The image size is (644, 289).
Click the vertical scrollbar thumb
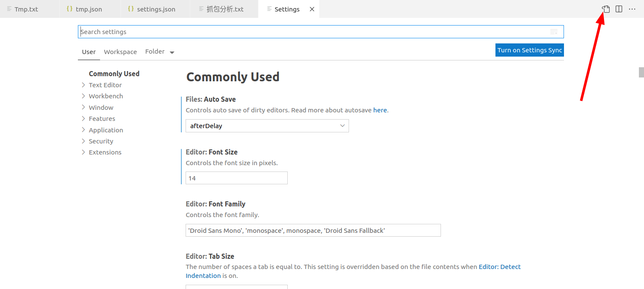click(x=641, y=72)
